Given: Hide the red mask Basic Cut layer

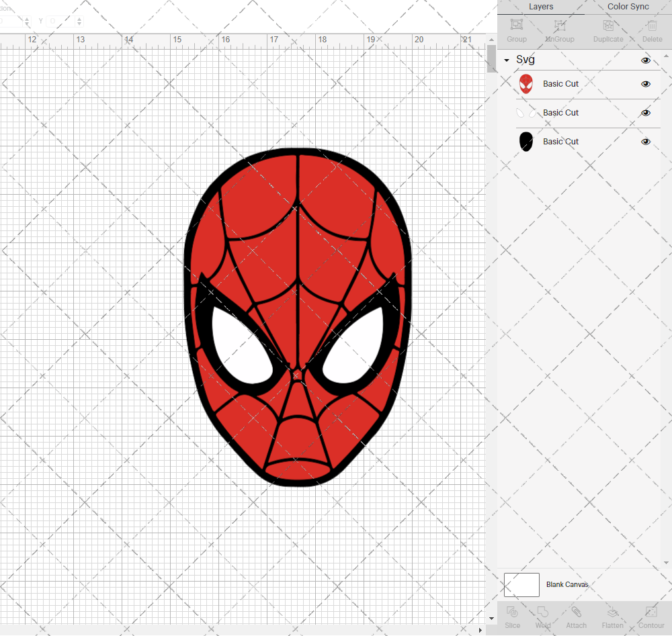Looking at the screenshot, I should (645, 84).
